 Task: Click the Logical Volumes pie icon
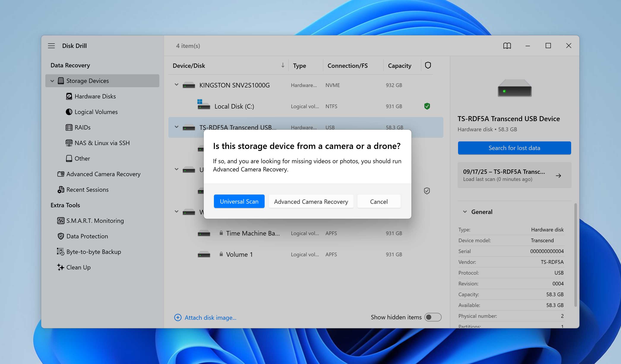click(69, 112)
